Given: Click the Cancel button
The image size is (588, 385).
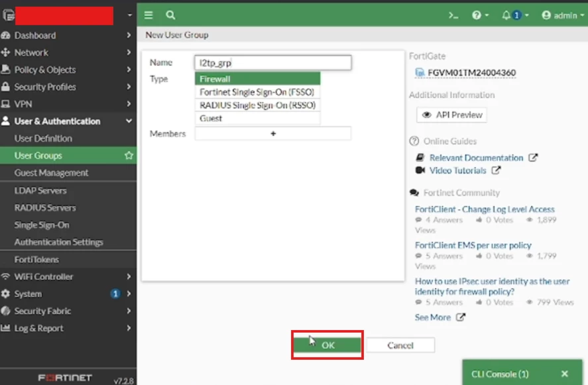Looking at the screenshot, I should point(400,345).
